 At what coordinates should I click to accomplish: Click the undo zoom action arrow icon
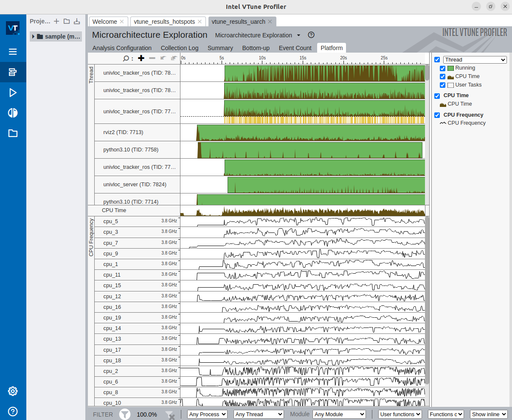tap(164, 58)
